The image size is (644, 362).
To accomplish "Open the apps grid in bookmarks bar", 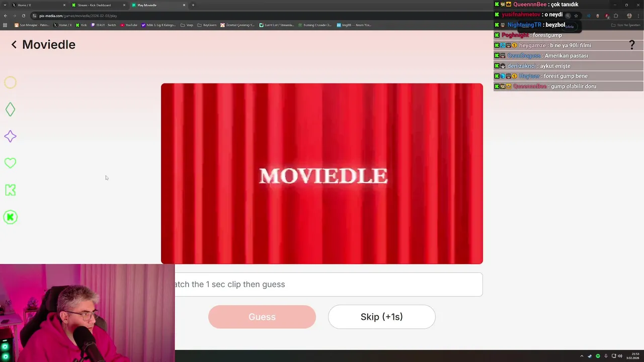I will [5, 25].
